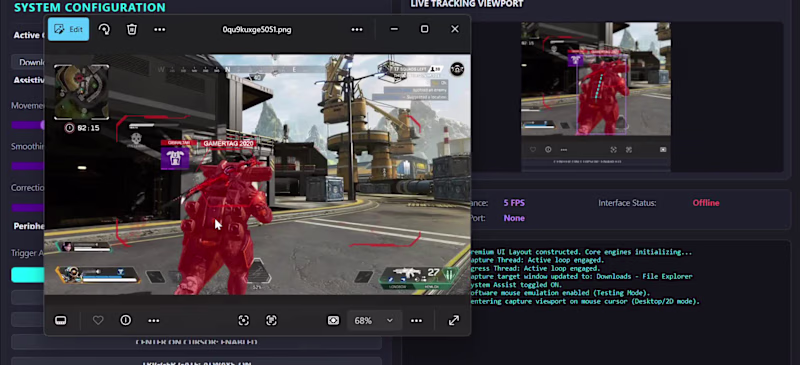The image size is (800, 365).
Task: Open the three-dot menu right of zoom dropdown
Action: [x=416, y=321]
